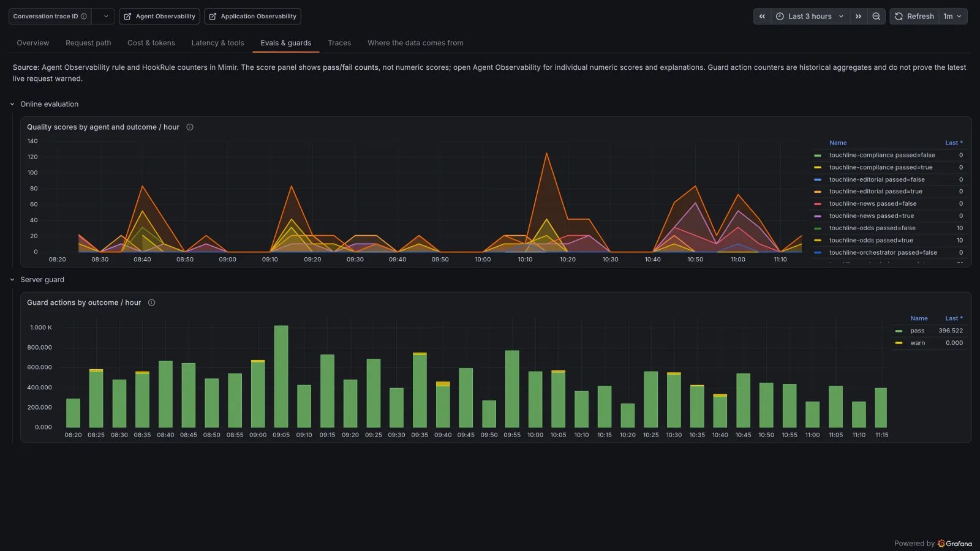Open the Application Observability link

click(252, 17)
